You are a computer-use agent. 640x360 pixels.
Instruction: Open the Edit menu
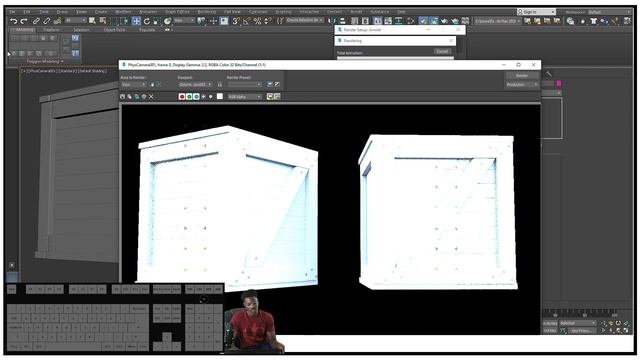click(27, 12)
